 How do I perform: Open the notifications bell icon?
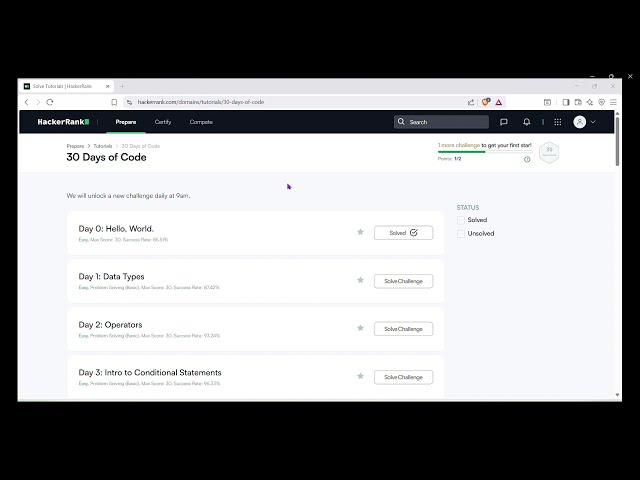coord(527,122)
